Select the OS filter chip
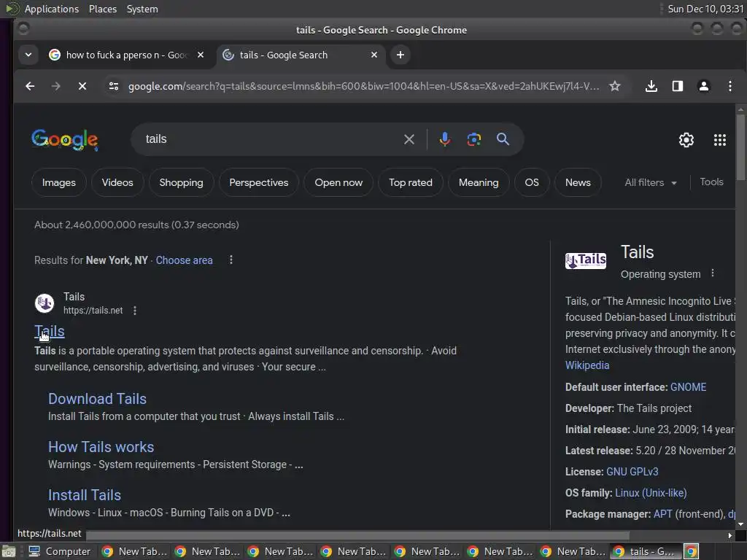This screenshot has height=560, width=747. click(532, 182)
